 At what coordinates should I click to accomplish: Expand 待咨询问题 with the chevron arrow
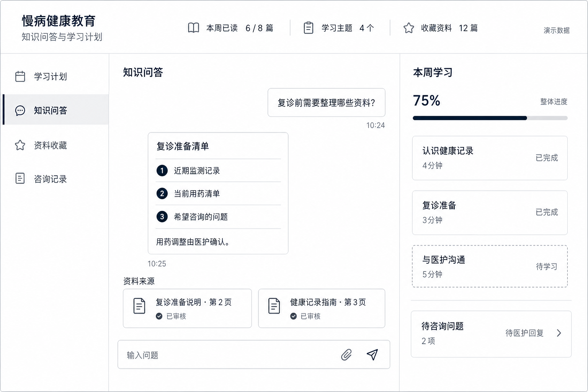pos(559,333)
